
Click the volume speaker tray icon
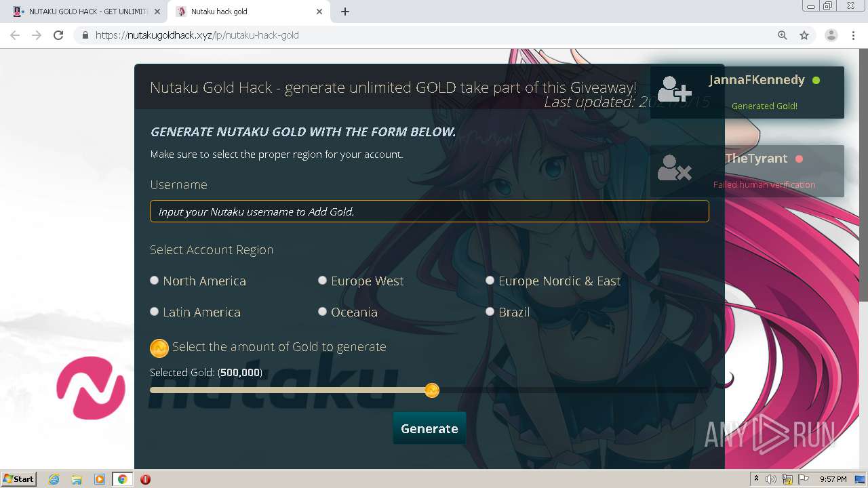(x=771, y=479)
